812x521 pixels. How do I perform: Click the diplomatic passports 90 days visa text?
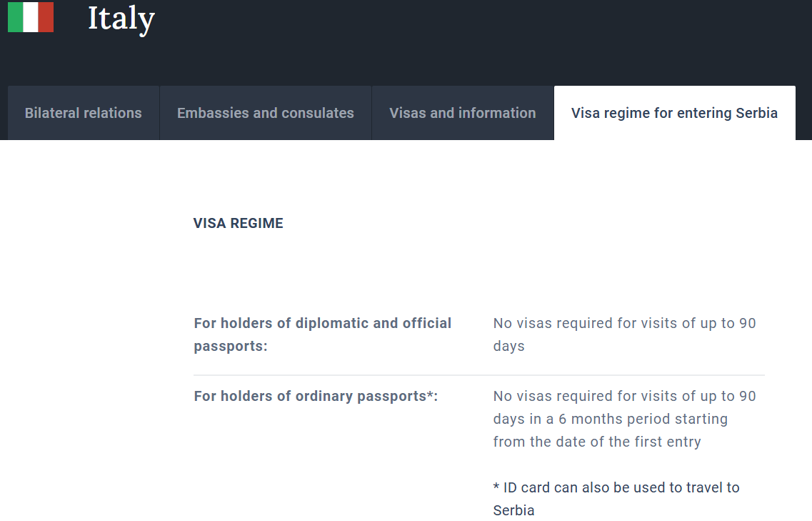(624, 324)
